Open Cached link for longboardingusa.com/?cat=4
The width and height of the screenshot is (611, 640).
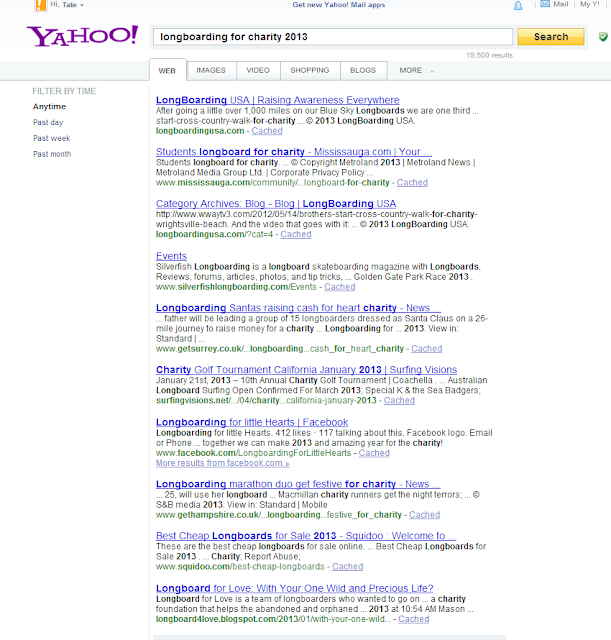tap(296, 235)
